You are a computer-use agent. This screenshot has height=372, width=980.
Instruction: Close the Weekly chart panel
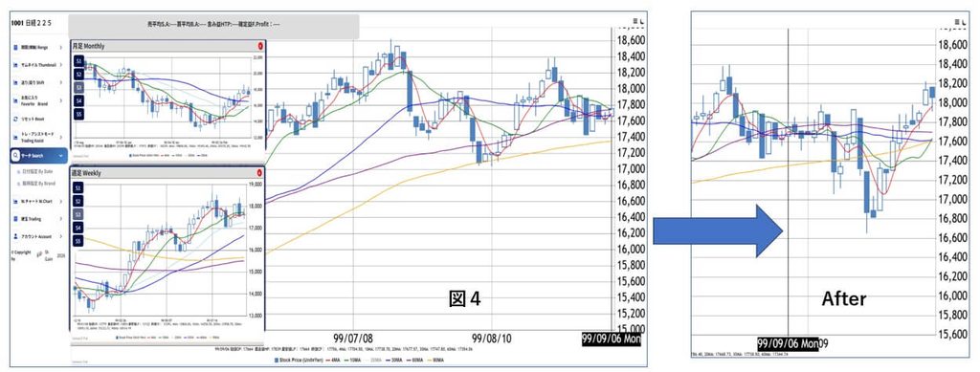(260, 172)
